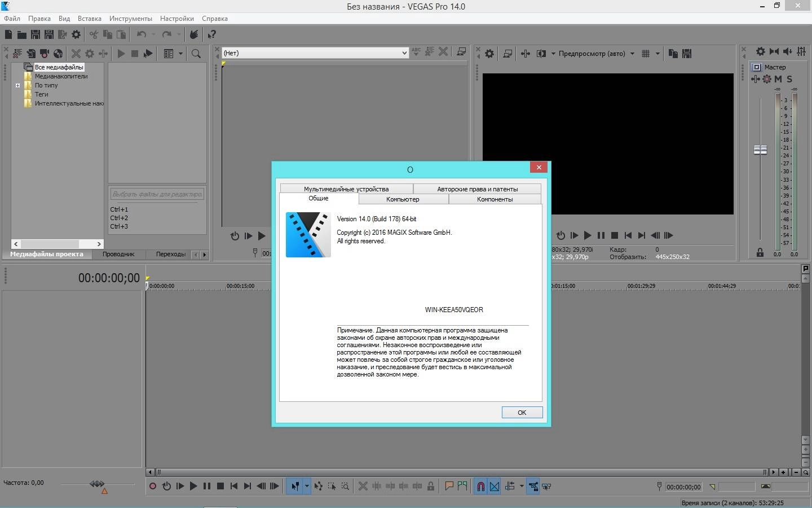
Task: Toggle Lock Envelopes to Events button
Action: [533, 486]
